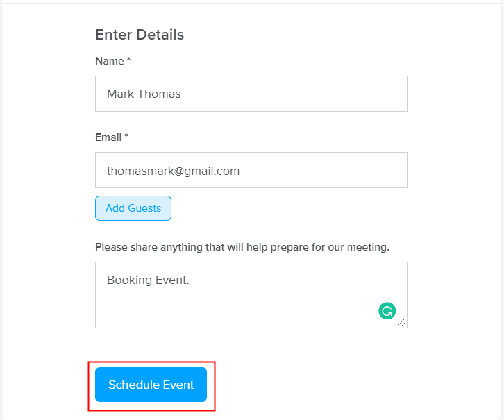Click the resize handle of the notes textarea
Viewport: 504px width, 420px height.
tap(401, 322)
